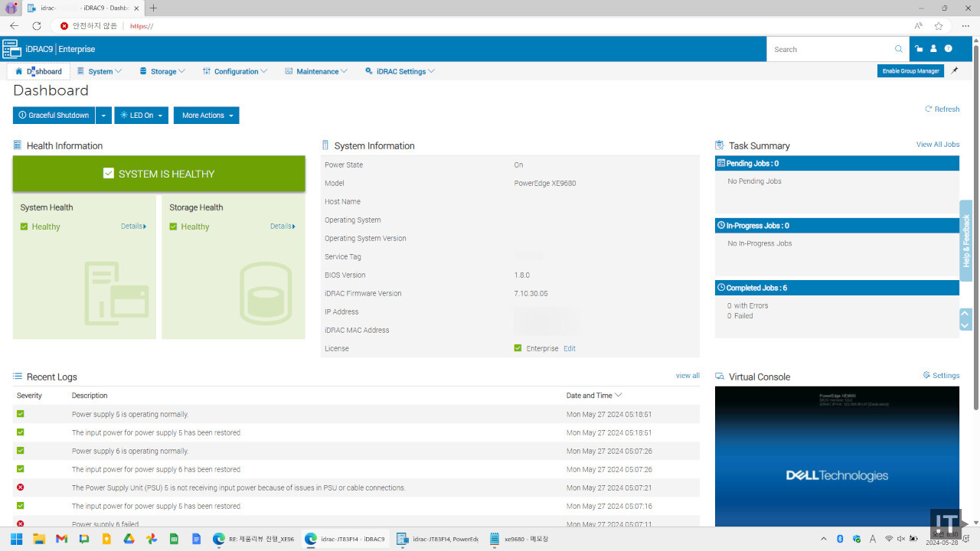Open the help question mark icon
Screen dimensions: 980x551
949,49
